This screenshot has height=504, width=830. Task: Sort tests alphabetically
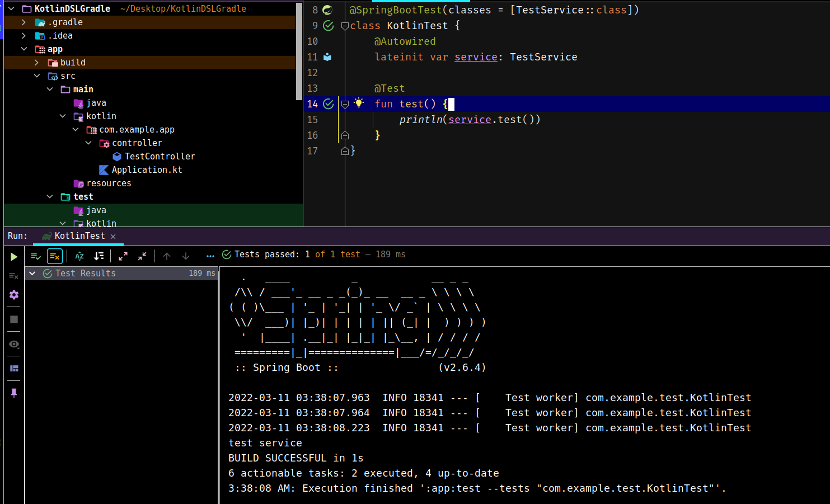click(x=79, y=256)
